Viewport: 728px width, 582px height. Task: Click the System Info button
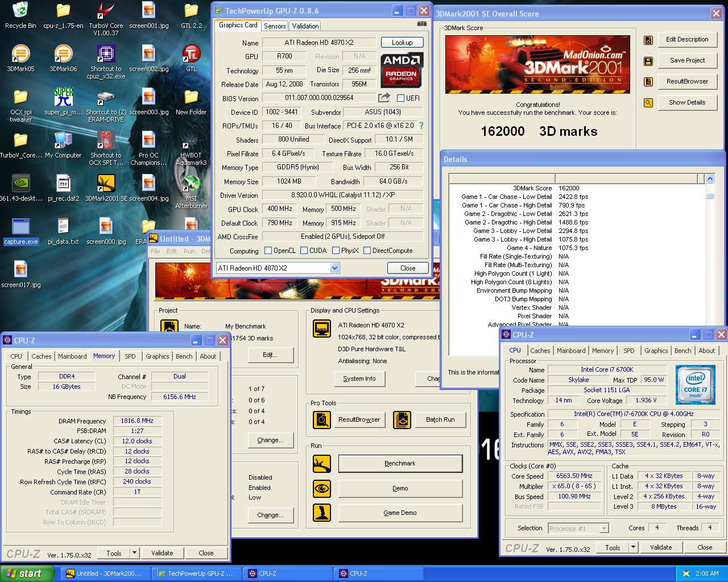pos(359,379)
